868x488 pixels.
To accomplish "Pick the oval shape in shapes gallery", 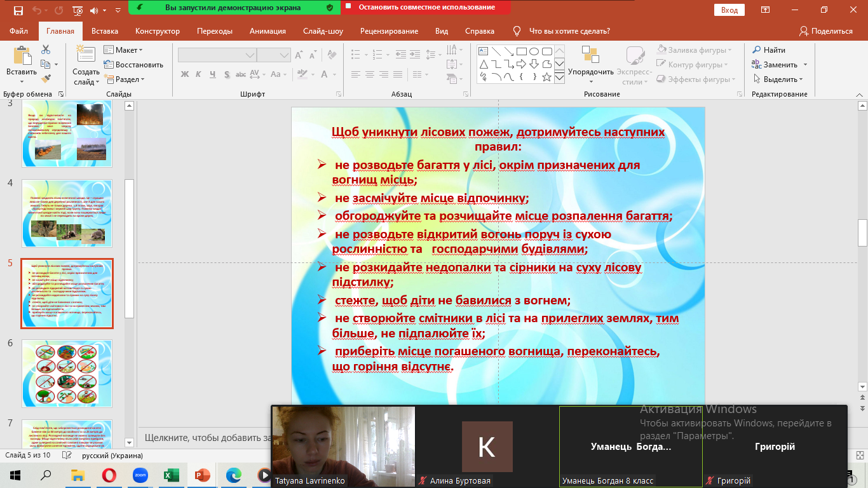I will (534, 51).
